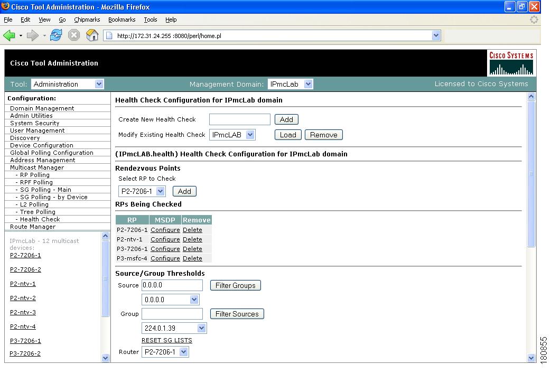Open the Forward button history dropdown arrow
Image resolution: width=551 pixels, height=392 pixels.
[44, 35]
